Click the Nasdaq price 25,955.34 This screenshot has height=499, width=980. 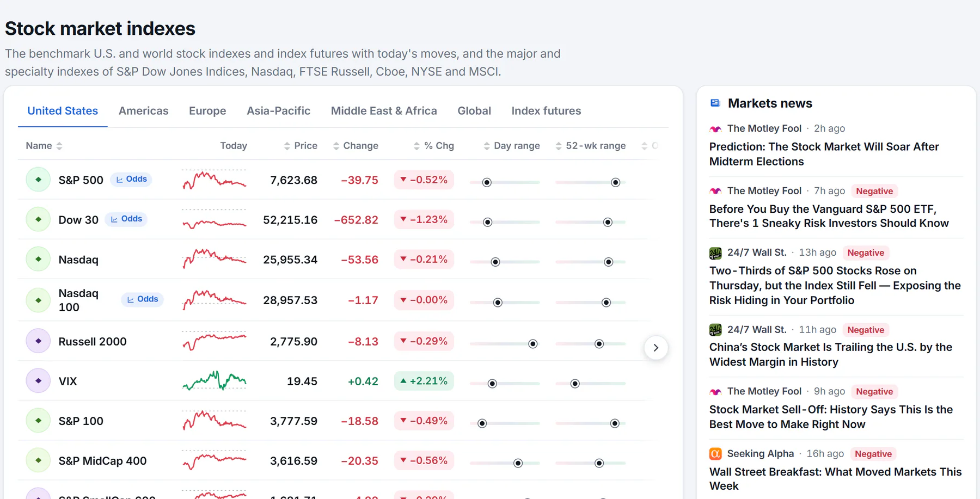coord(290,260)
